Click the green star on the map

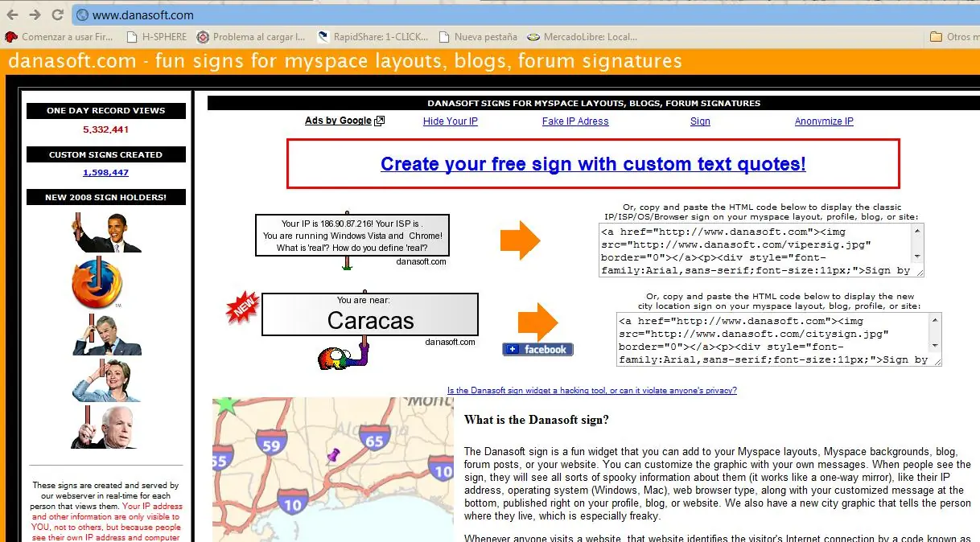pos(227,404)
